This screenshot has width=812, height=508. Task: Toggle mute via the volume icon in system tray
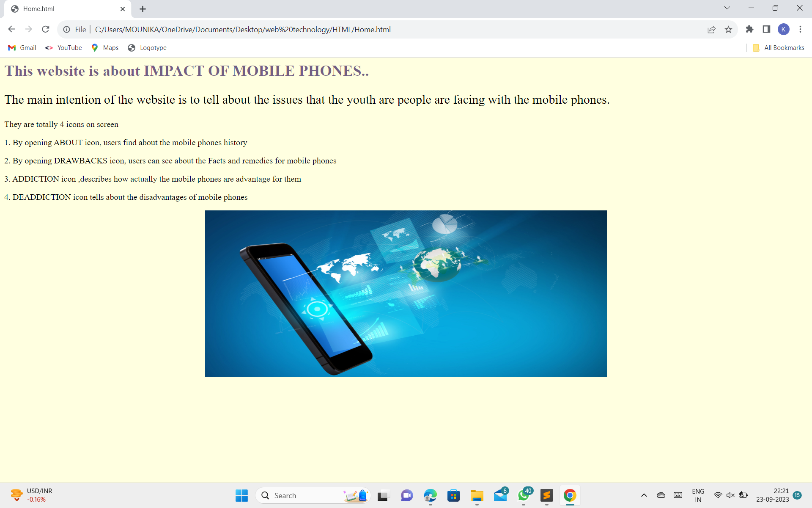pyautogui.click(x=730, y=495)
